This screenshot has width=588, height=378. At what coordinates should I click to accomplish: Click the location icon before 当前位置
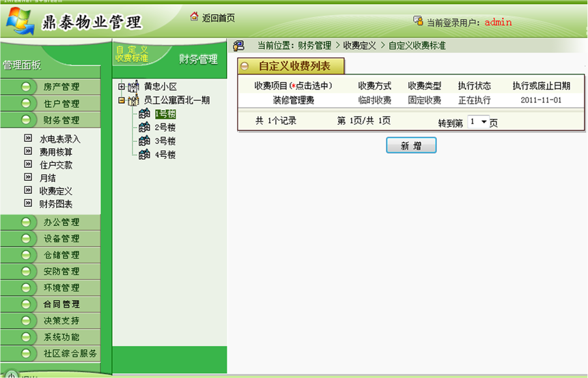[x=238, y=46]
